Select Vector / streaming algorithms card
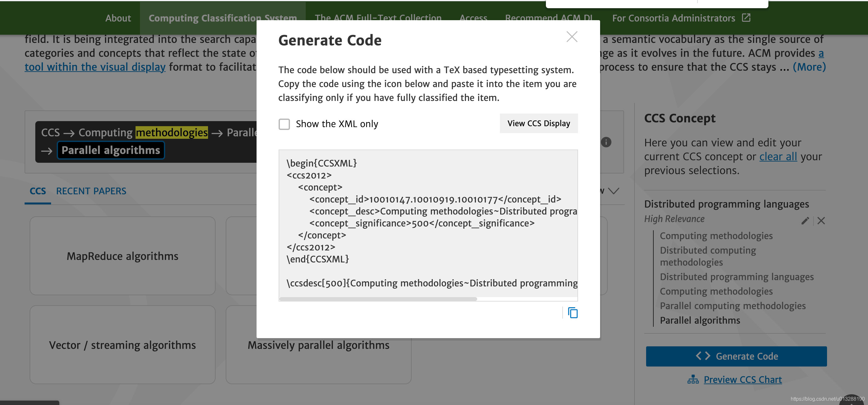This screenshot has width=868, height=405. tap(122, 345)
